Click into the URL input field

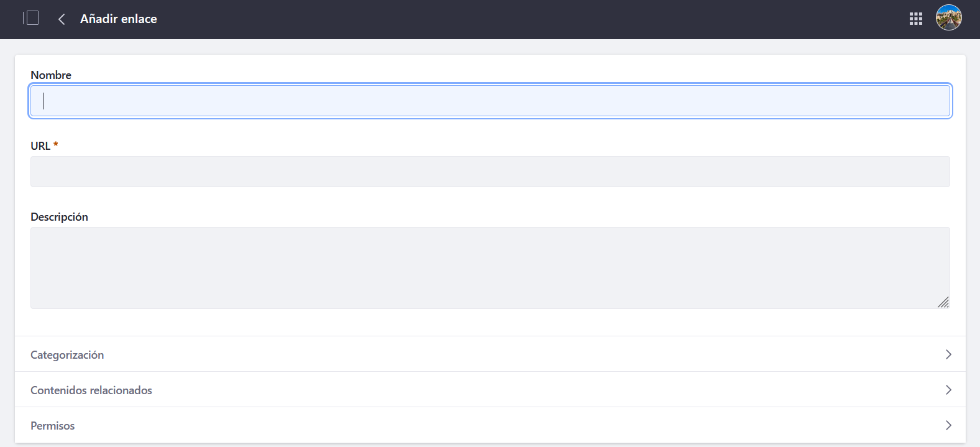coord(490,172)
